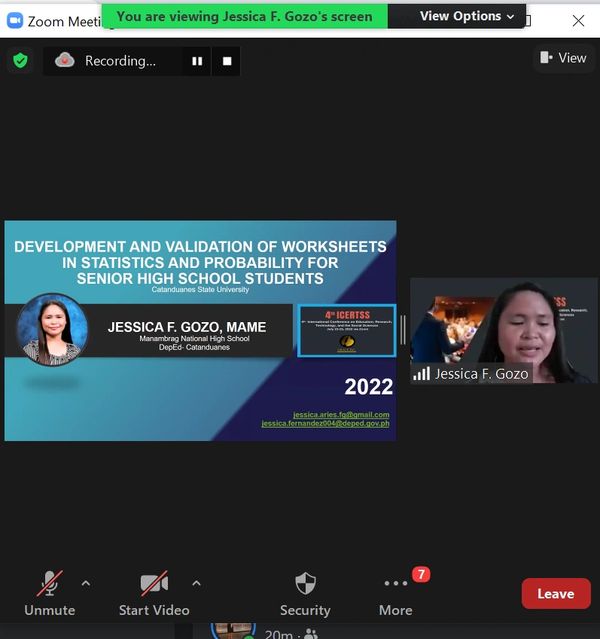Click the green encryption shield icon
The image size is (600, 639).
point(20,61)
